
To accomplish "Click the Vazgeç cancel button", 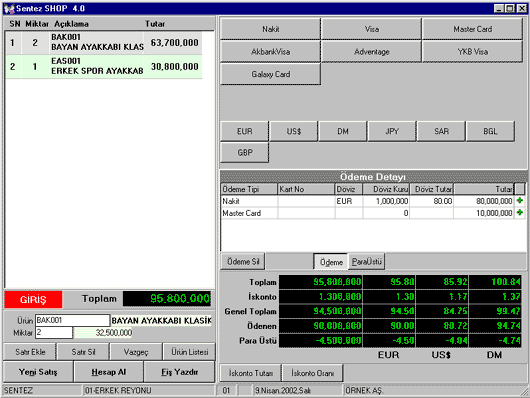I will 136,352.
